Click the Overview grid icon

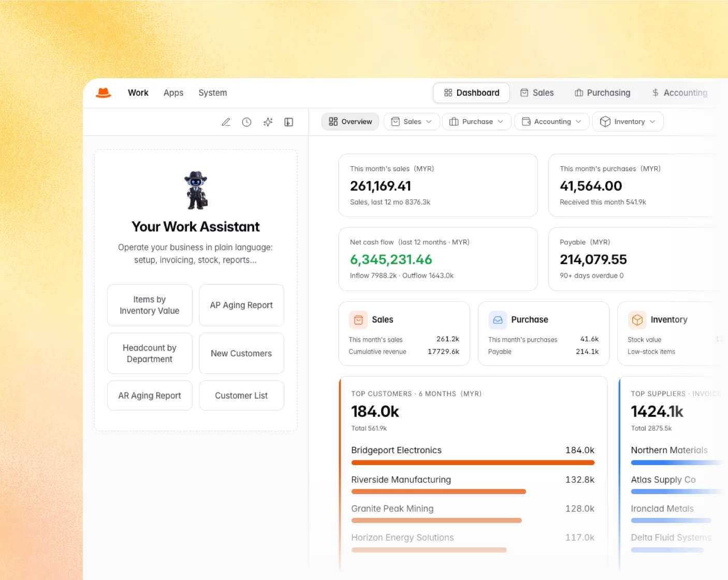click(333, 122)
